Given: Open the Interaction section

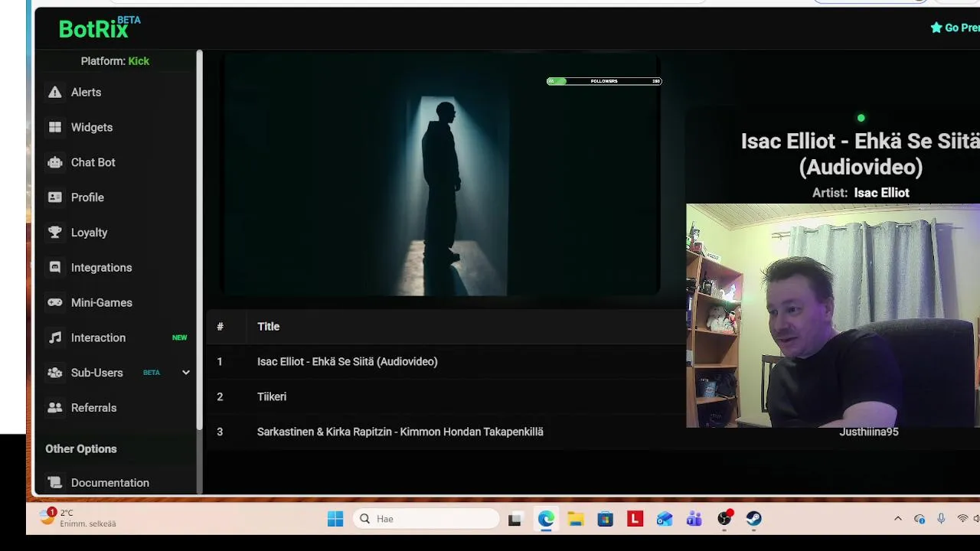Looking at the screenshot, I should [98, 337].
